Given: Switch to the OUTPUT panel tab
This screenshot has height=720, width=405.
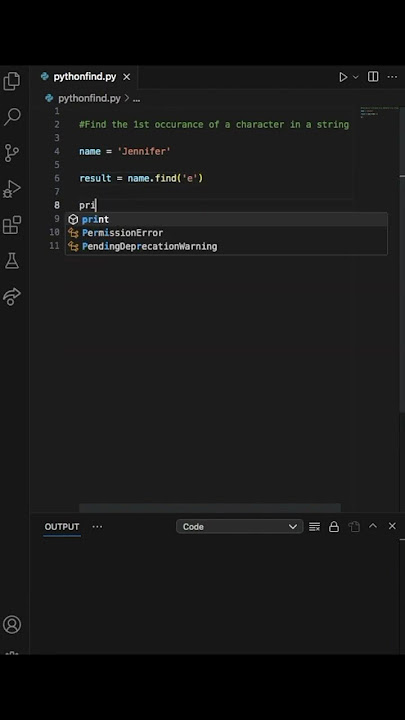Looking at the screenshot, I should [x=62, y=527].
